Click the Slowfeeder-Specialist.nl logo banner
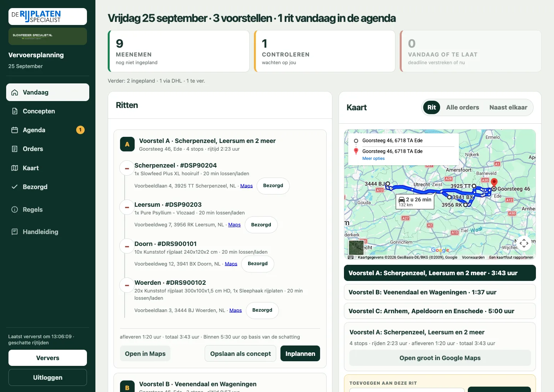554x392 pixels. 48,36
